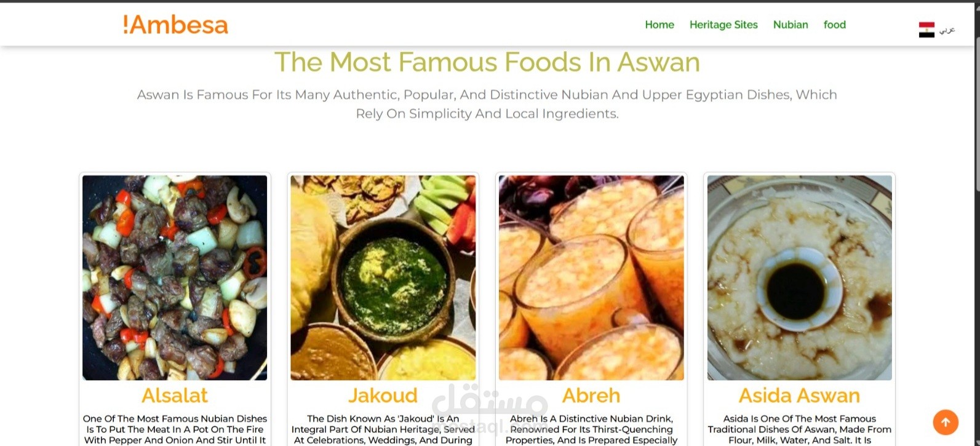Open the Nubian menu item
The height and width of the screenshot is (446, 980).
click(x=791, y=25)
